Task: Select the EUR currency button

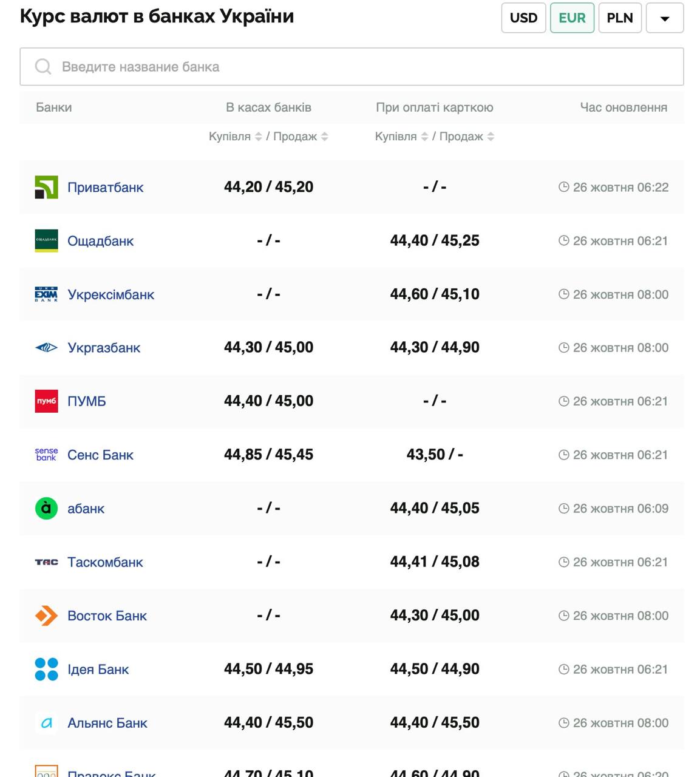Action: 572,18
